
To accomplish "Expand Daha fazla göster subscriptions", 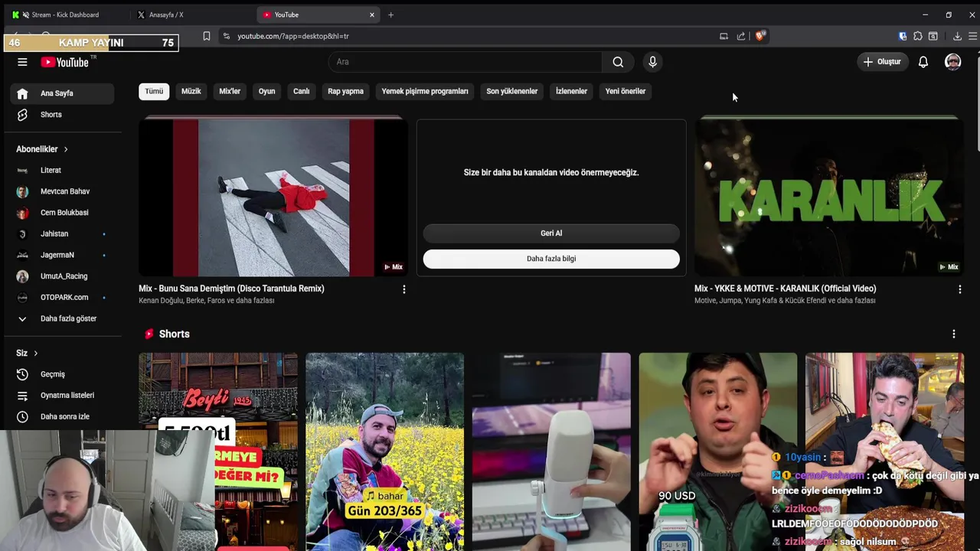I will [x=63, y=318].
